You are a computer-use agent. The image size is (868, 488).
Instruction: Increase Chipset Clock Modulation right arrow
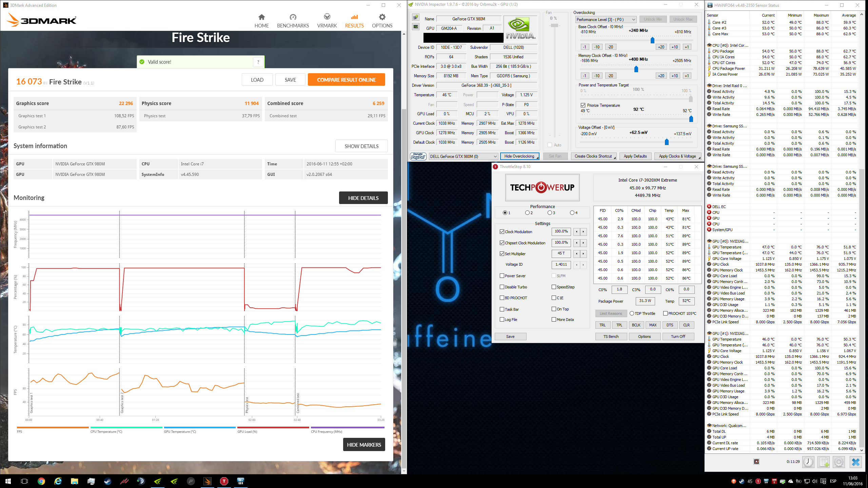(x=583, y=243)
